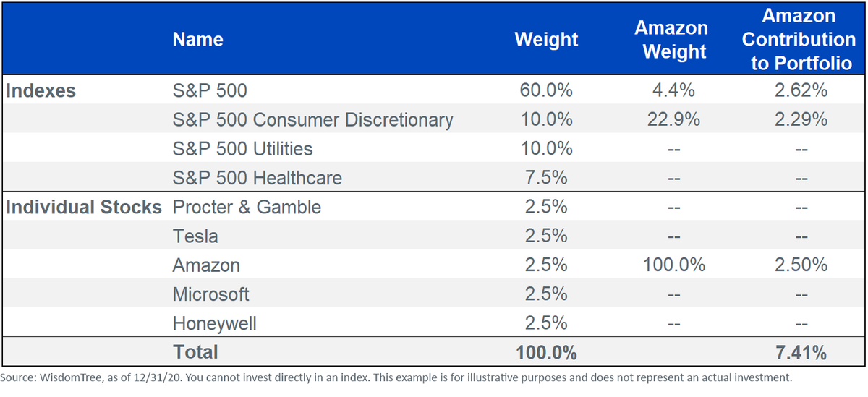The image size is (868, 397).
Task: Select the Indexes row label
Action: pos(41,90)
